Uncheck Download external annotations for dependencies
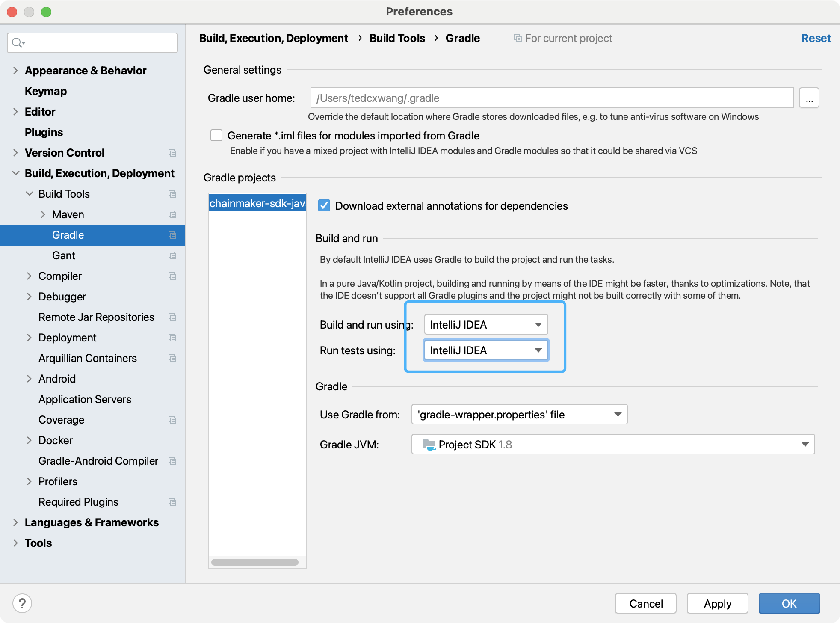Viewport: 840px width, 623px height. [x=324, y=206]
